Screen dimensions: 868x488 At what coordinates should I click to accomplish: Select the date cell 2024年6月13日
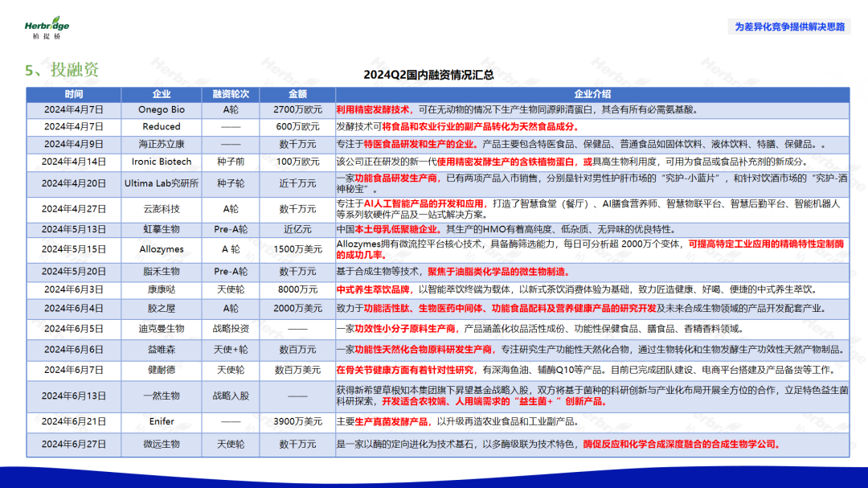pos(74,396)
